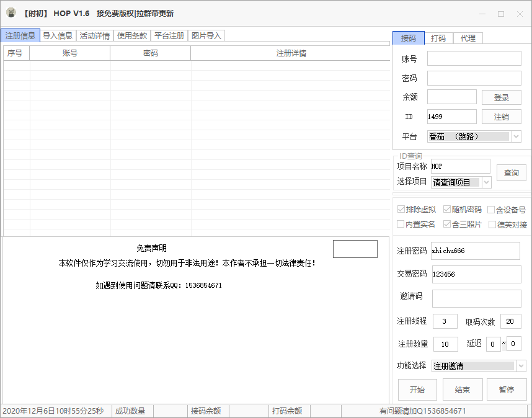
Task: Click the app icon in the title bar
Action: pos(11,13)
